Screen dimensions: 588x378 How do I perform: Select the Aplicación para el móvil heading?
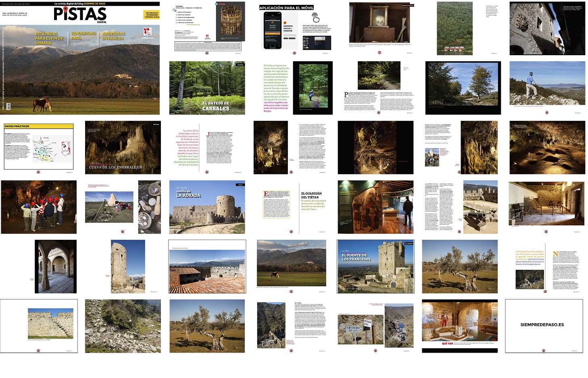(286, 8)
